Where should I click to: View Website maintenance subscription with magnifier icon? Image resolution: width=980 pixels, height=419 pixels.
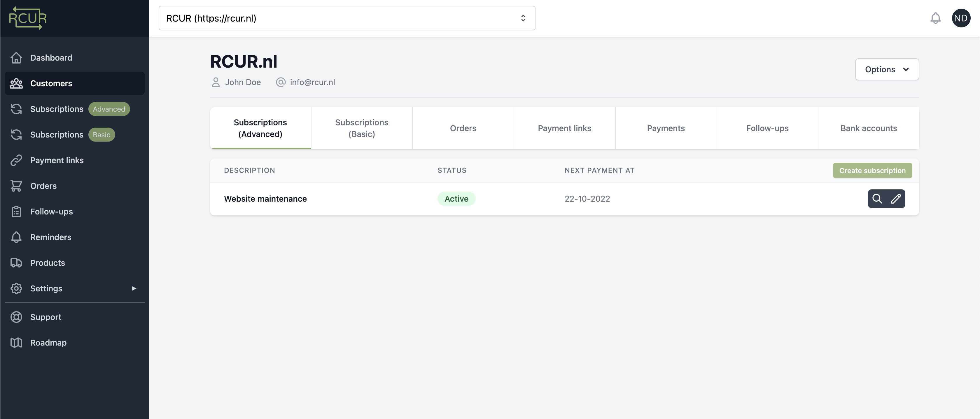coord(877,198)
